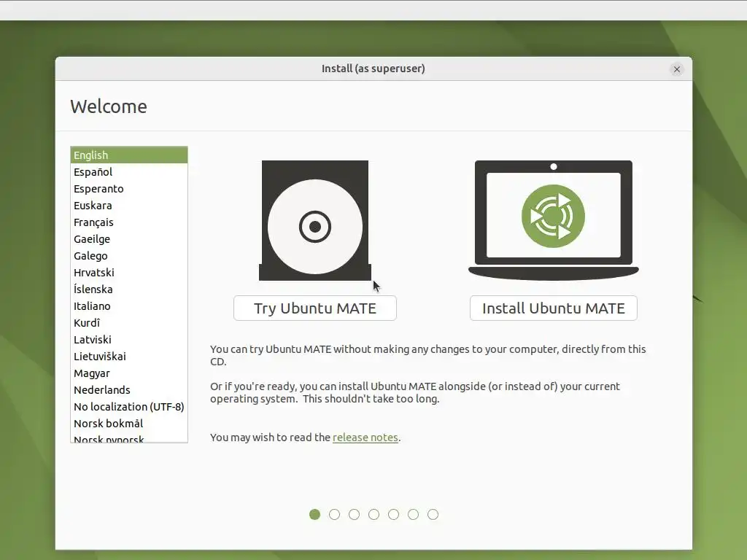
Task: Close the Install window with the X button
Action: click(676, 69)
